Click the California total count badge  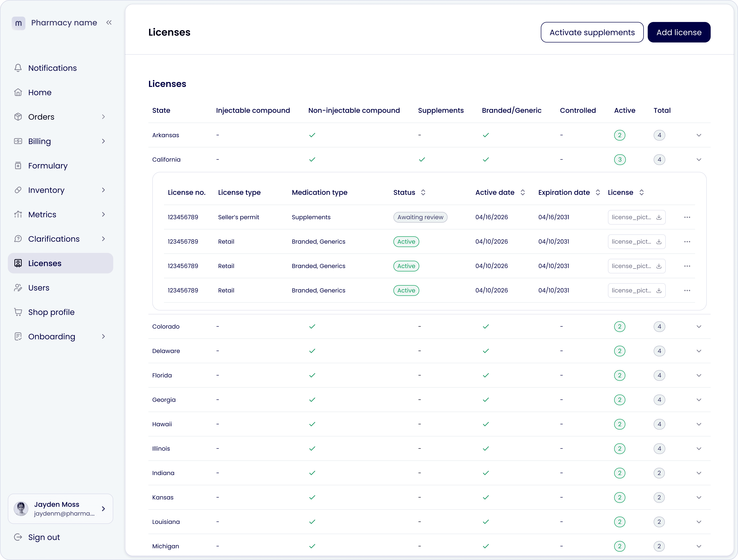pos(659,160)
